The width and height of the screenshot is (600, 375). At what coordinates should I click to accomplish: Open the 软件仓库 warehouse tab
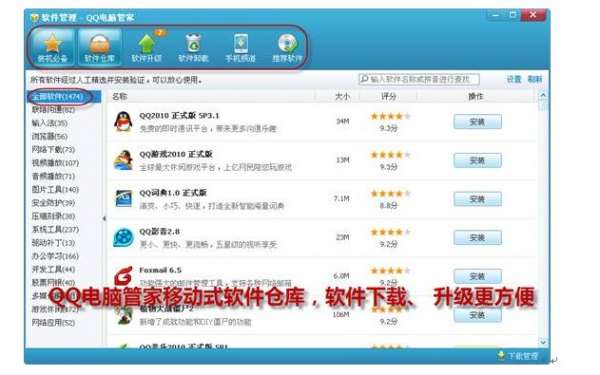(99, 47)
